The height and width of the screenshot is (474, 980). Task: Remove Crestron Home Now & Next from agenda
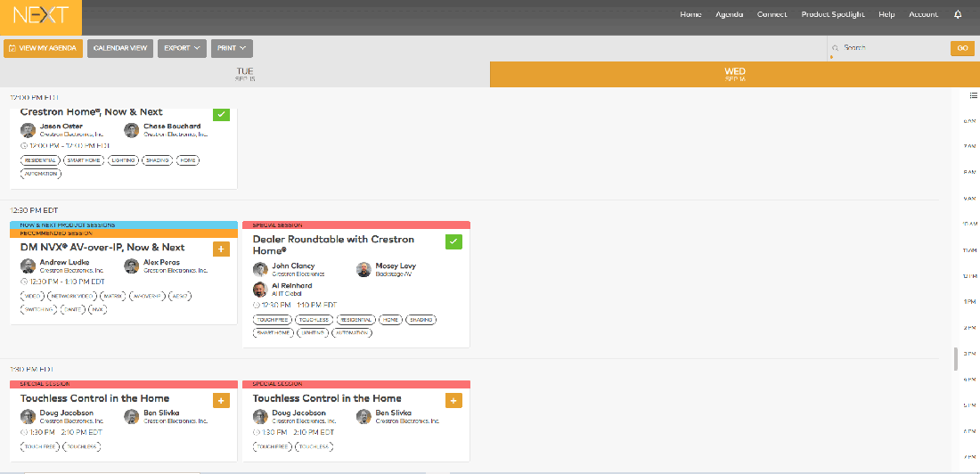click(221, 114)
